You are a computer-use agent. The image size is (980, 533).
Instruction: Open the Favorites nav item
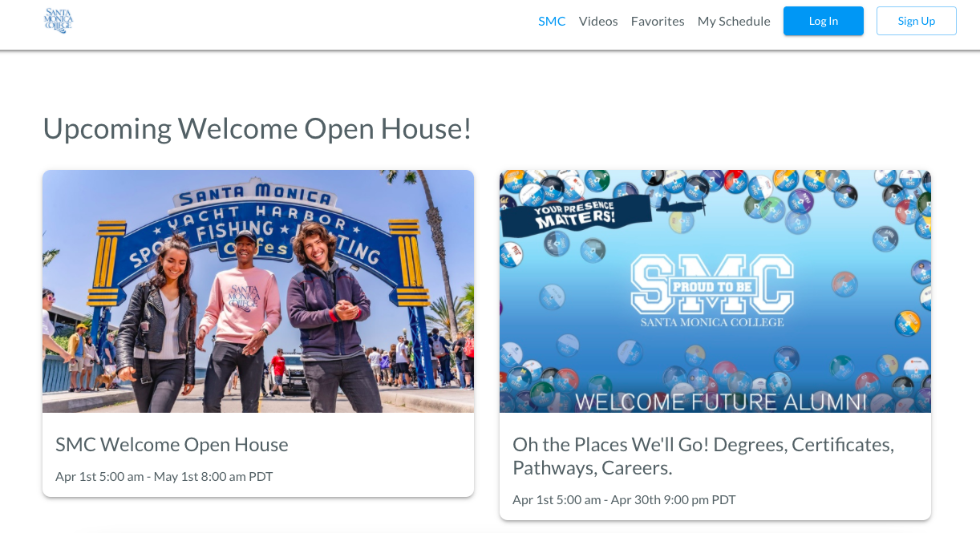click(658, 22)
